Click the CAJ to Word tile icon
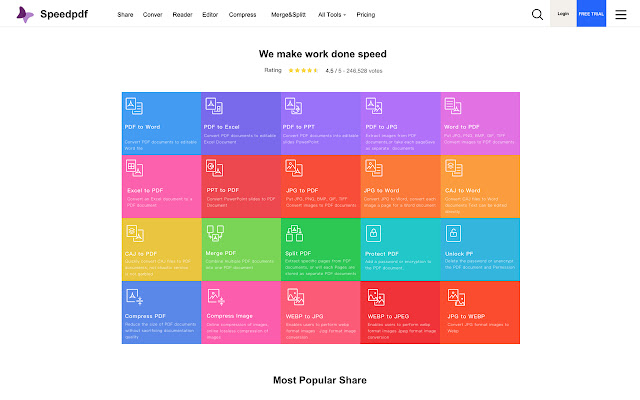Screen dimensions: 640x400 click(x=453, y=168)
